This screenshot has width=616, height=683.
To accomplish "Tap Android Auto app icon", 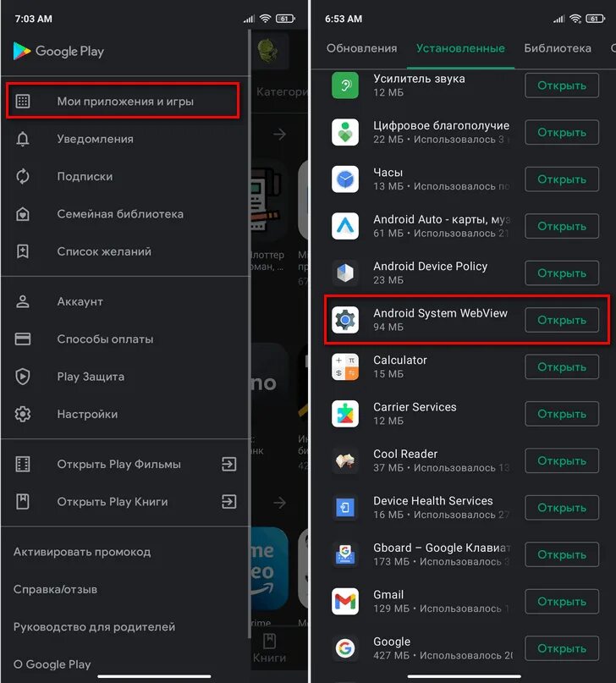I will 345,226.
